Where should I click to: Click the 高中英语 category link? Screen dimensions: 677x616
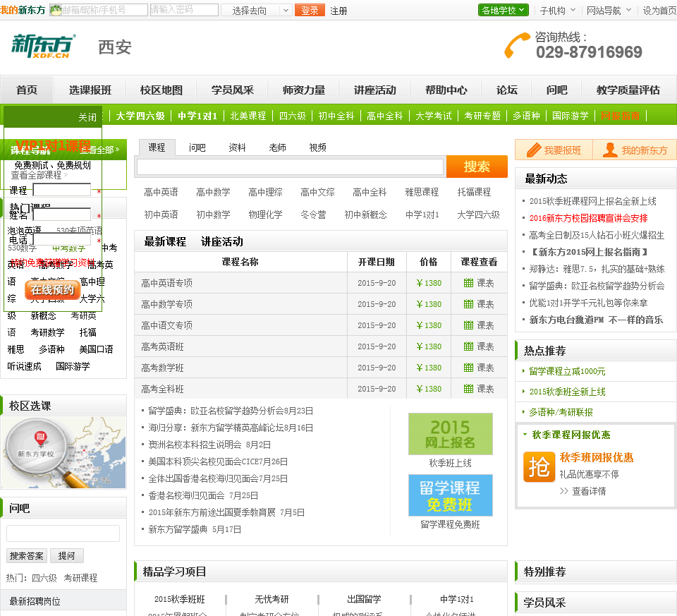click(161, 192)
